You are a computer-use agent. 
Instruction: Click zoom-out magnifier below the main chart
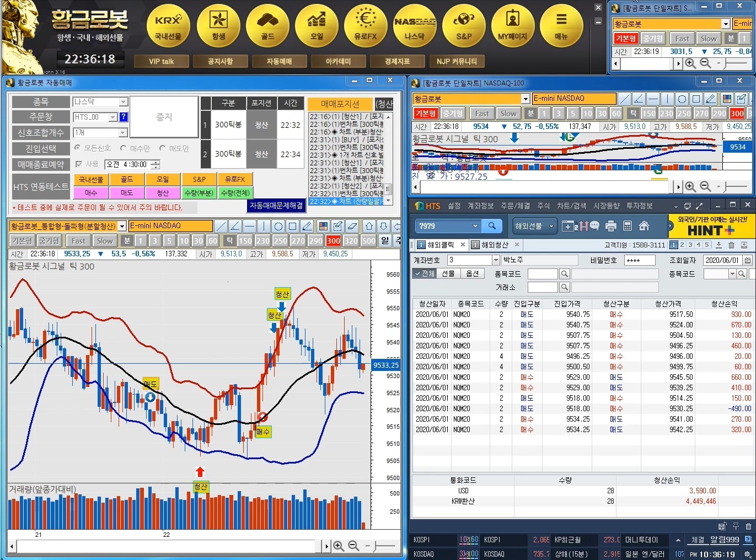pos(353,546)
